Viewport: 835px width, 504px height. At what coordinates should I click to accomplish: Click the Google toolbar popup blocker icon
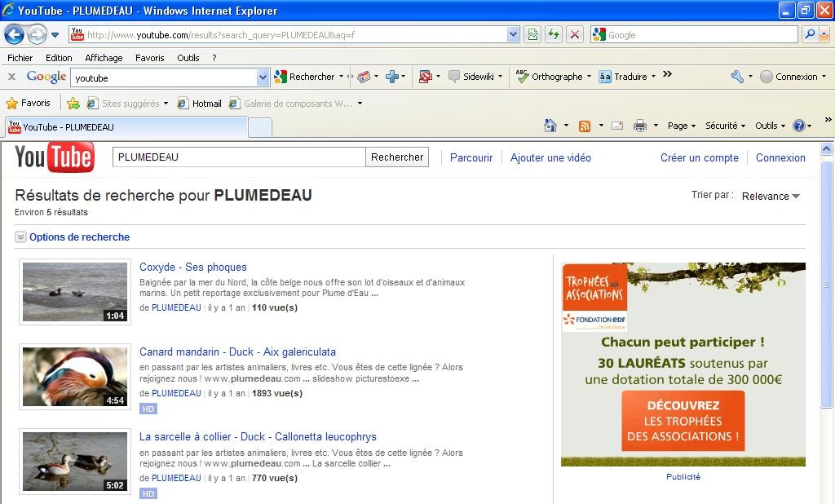coord(425,77)
